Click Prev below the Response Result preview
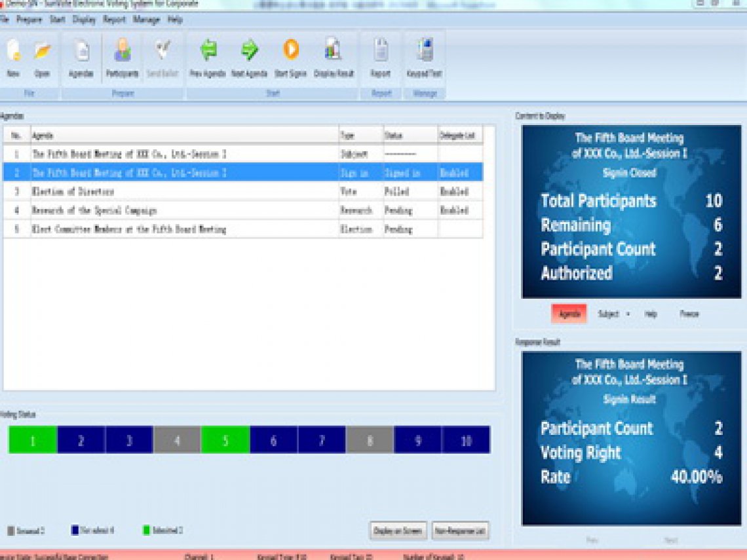Image resolution: width=747 pixels, height=560 pixels. (592, 540)
